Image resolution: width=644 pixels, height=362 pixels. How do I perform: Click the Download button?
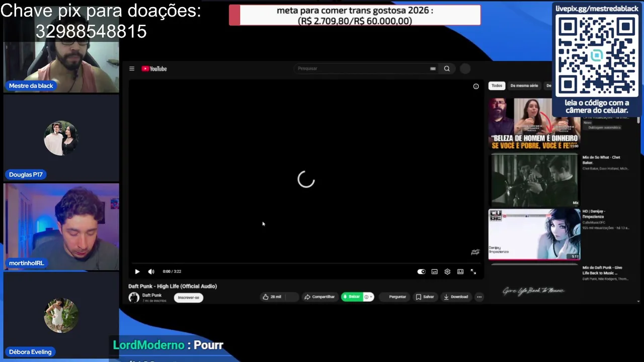coord(456,297)
